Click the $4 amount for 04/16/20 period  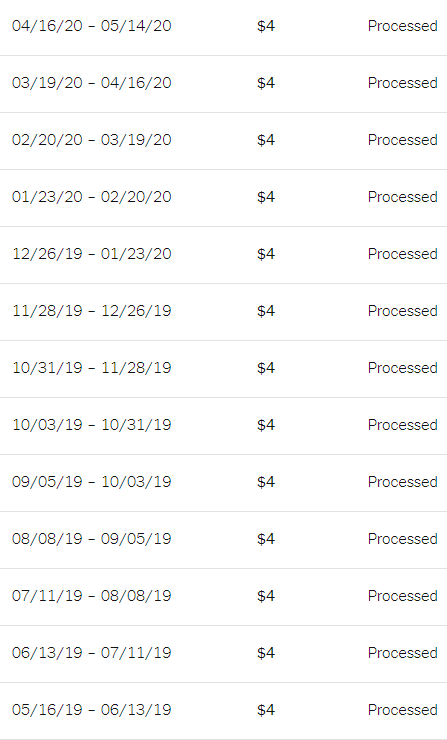266,26
